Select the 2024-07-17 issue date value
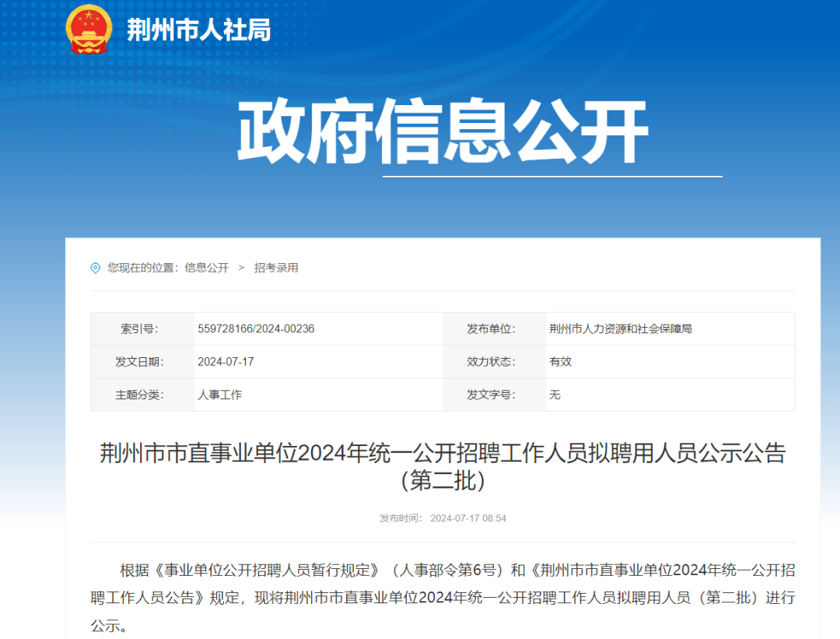 click(x=226, y=362)
